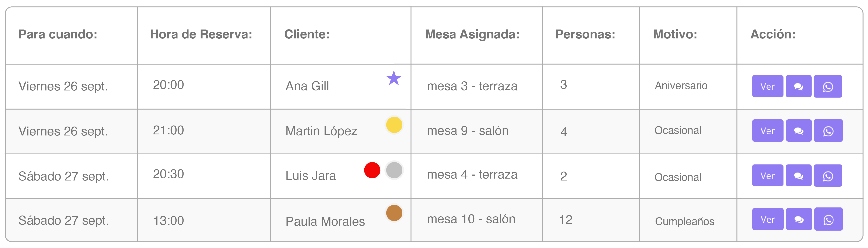Screen dimensions: 868x248
Task: Click the chat icon for Ana Gill
Action: pyautogui.click(x=798, y=87)
